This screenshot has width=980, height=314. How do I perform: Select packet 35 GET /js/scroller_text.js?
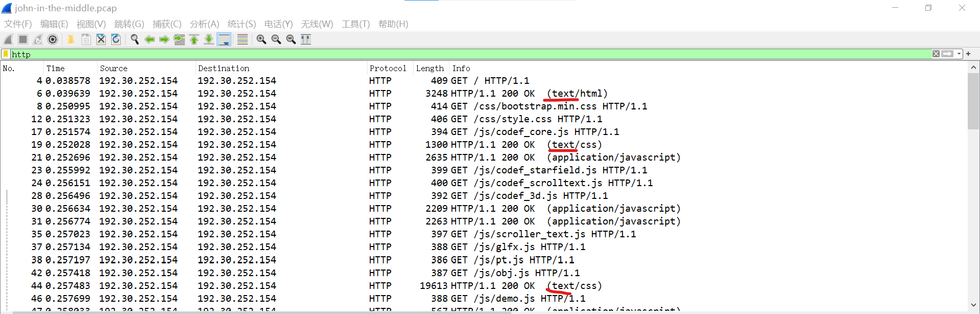(x=483, y=234)
